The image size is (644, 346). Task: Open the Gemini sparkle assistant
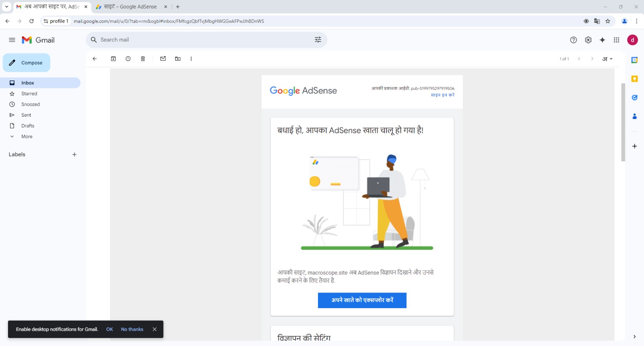[603, 40]
